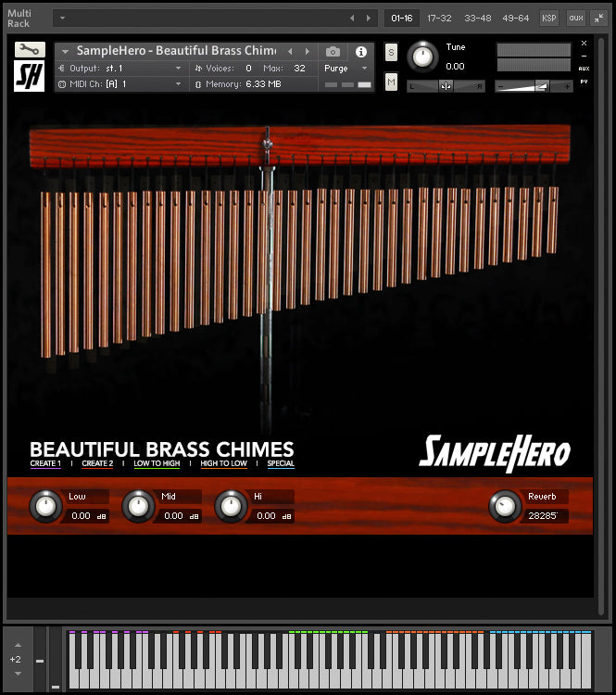616x695 pixels.
Task: Toggle the Mute (M) button
Action: point(391,82)
